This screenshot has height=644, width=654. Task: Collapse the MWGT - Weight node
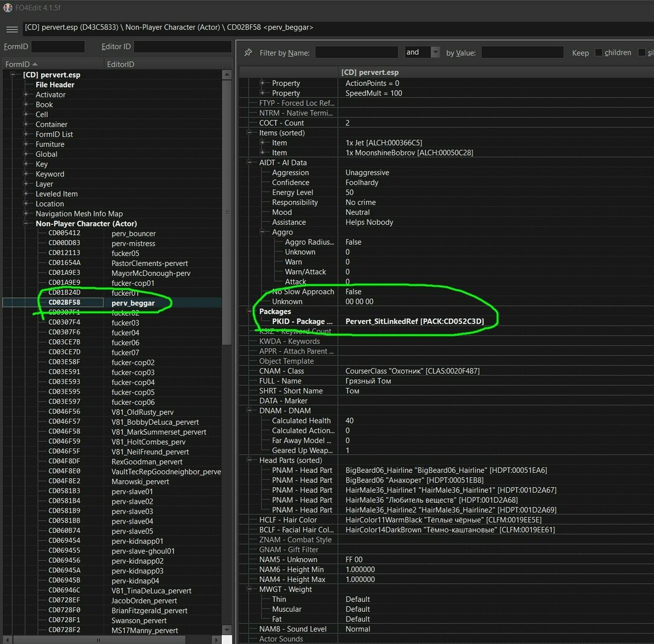[249, 589]
